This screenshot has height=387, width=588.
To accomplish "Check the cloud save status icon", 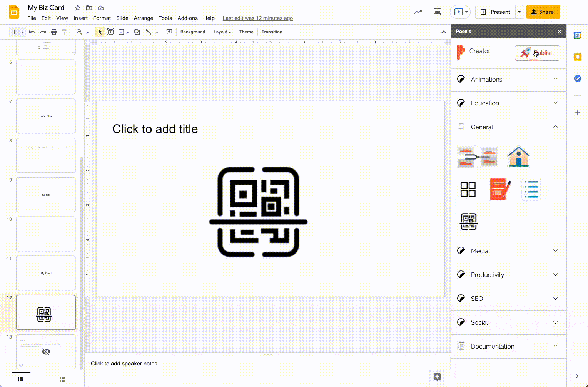I will pos(101,8).
